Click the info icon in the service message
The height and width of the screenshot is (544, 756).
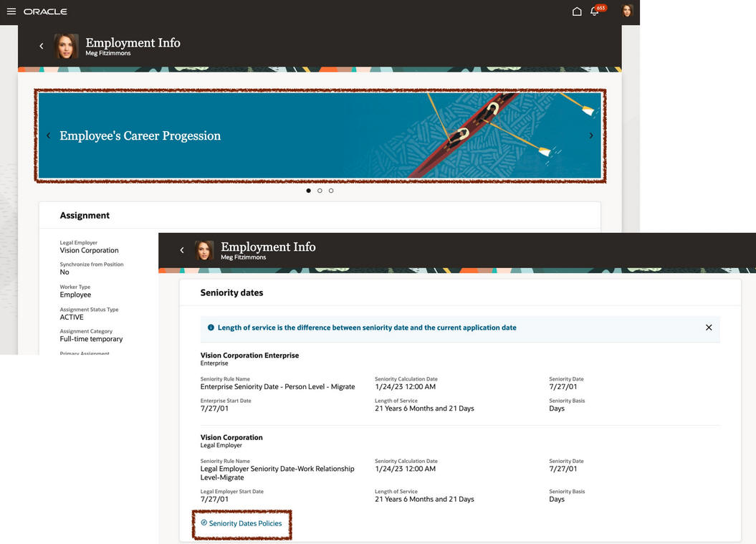pos(211,328)
